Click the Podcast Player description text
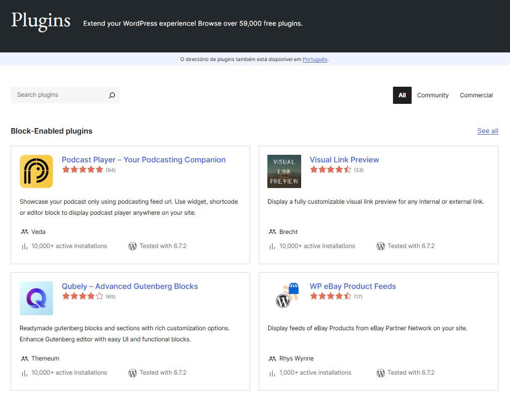Viewport: 510px width, 420px height. (129, 207)
